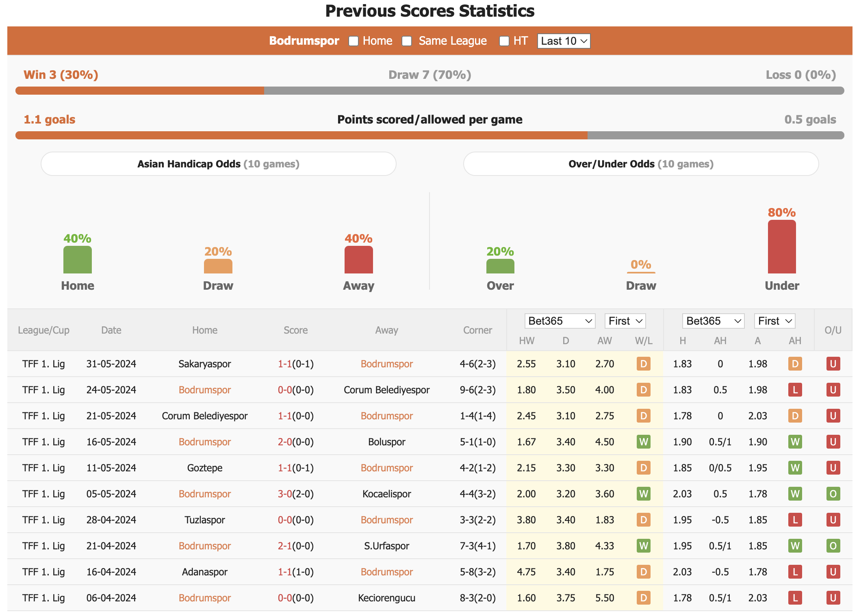Viewport: 859px width, 616px height.
Task: Open the First dropdown beside HW odds
Action: coord(625,321)
